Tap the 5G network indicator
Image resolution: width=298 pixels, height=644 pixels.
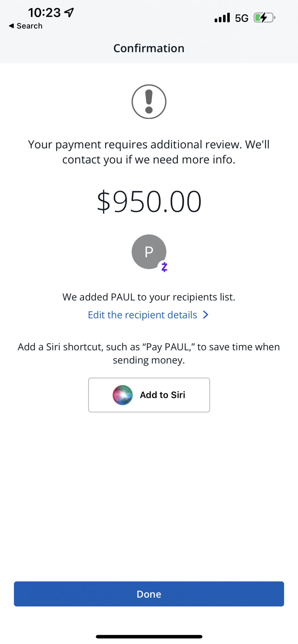tap(242, 18)
